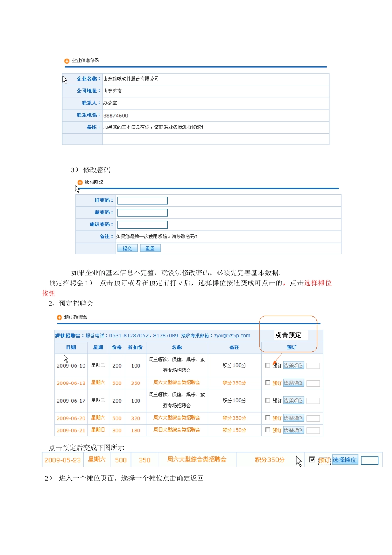Screen dimensions: 392x555
Task: Click the 名称 column header
Action: (177, 348)
